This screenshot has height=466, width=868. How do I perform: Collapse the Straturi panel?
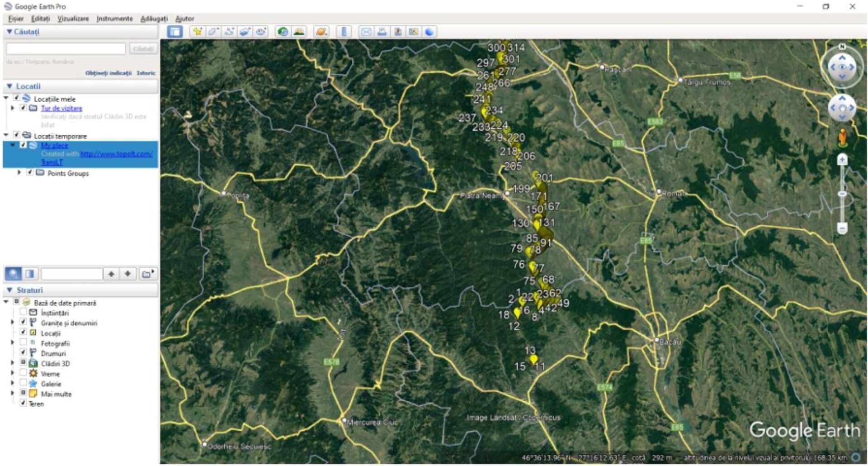pos(9,290)
